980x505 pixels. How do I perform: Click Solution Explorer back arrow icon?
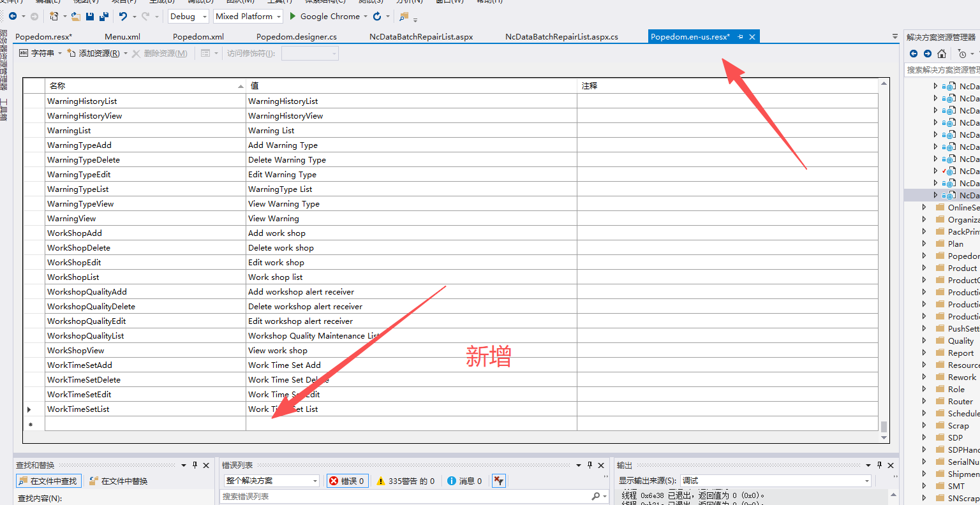(x=914, y=54)
